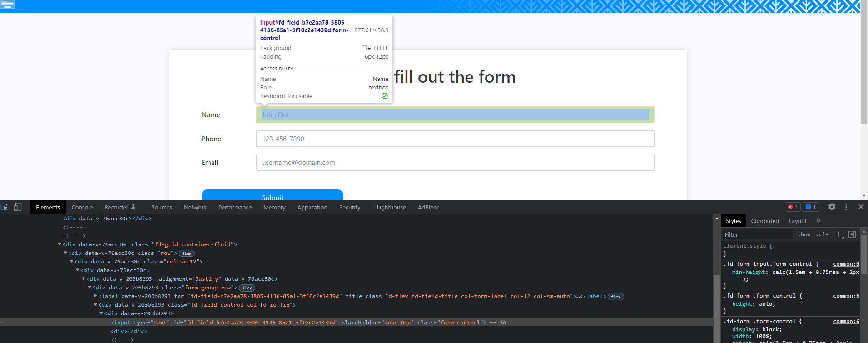Toggle the computed styles sidebar icon

pos(852,234)
